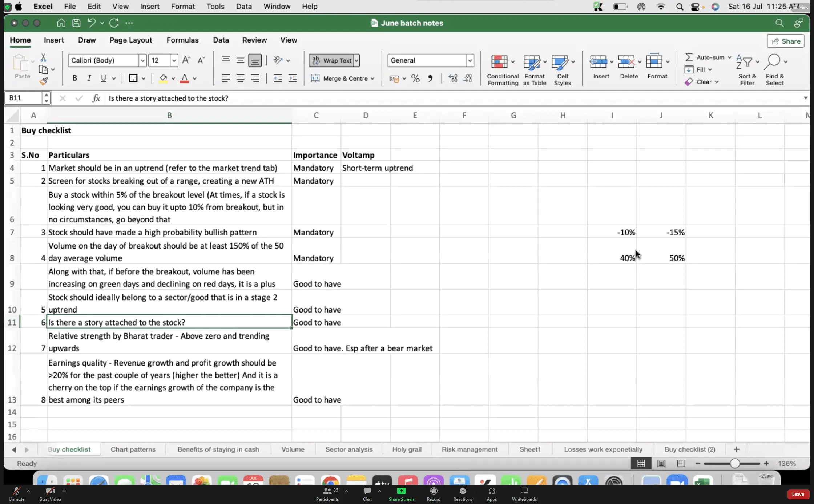Expand the Merge & Centre dropdown arrow

(x=372, y=78)
